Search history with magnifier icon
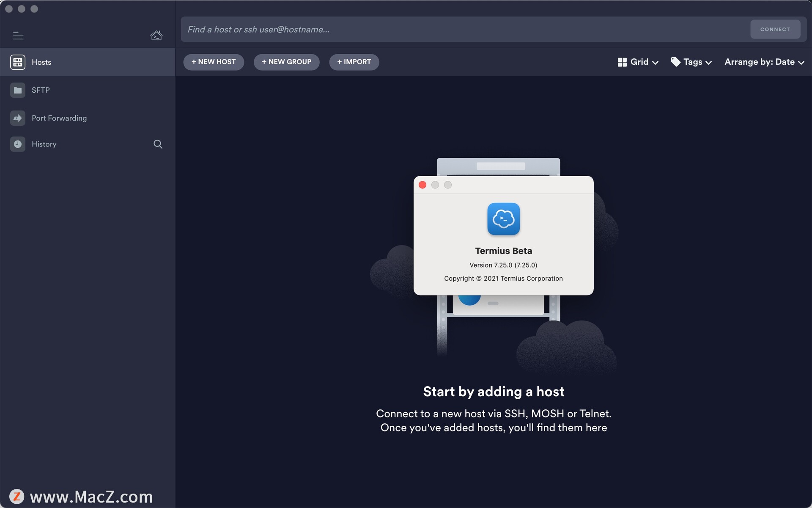 tap(158, 144)
